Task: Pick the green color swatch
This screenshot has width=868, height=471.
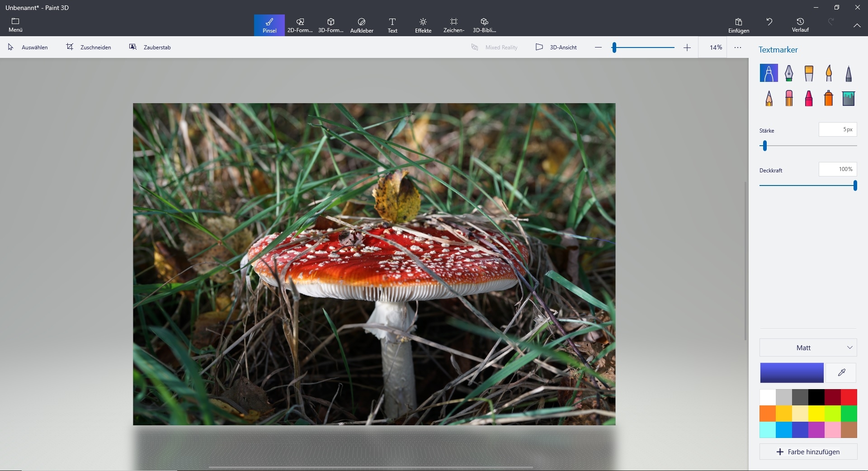Action: tap(849, 414)
